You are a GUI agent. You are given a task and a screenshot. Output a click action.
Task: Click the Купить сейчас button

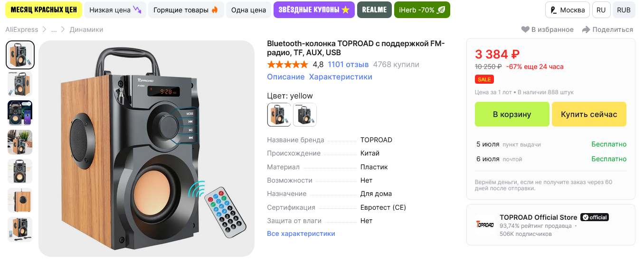[x=589, y=114]
